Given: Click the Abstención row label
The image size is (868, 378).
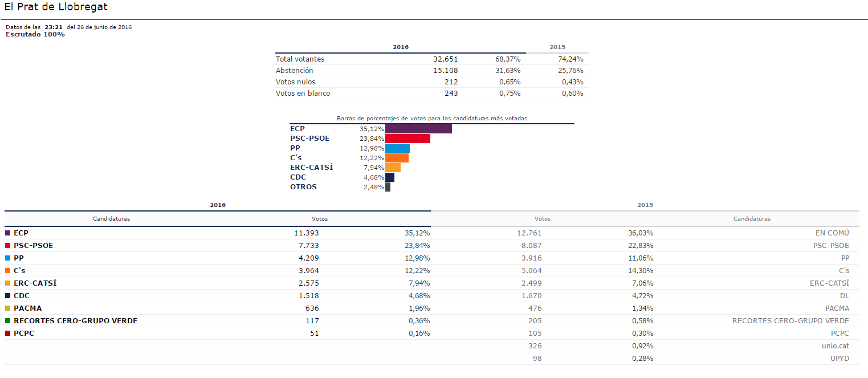Looking at the screenshot, I should pyautogui.click(x=294, y=71).
